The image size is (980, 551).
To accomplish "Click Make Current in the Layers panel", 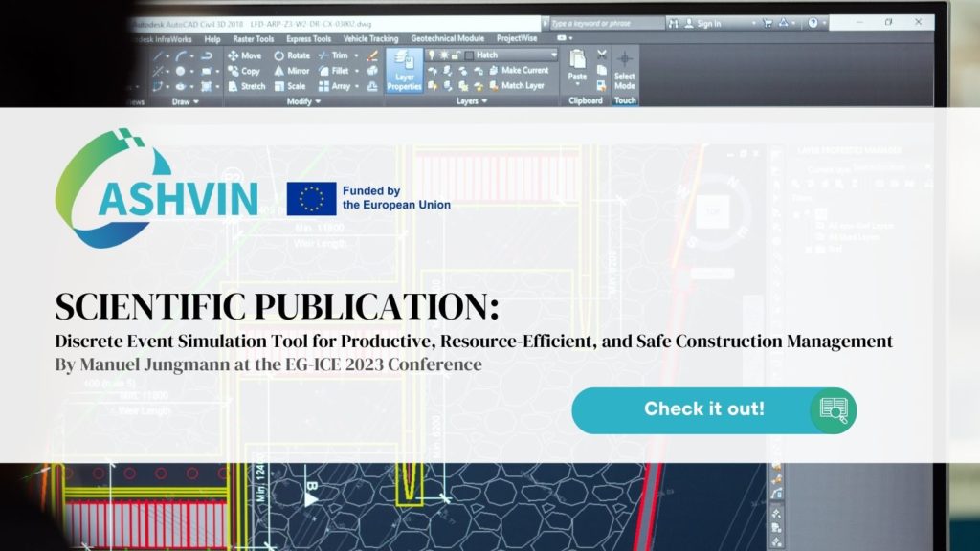I will 518,71.
